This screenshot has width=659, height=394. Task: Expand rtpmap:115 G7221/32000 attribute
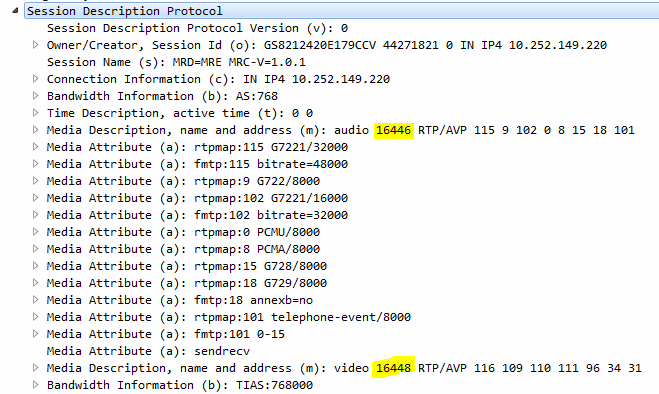click(x=36, y=147)
